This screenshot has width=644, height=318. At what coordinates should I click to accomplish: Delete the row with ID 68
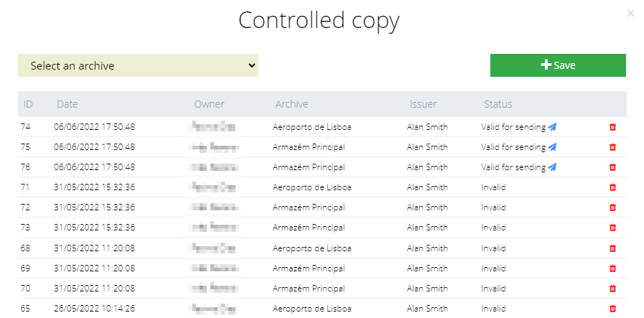[612, 248]
